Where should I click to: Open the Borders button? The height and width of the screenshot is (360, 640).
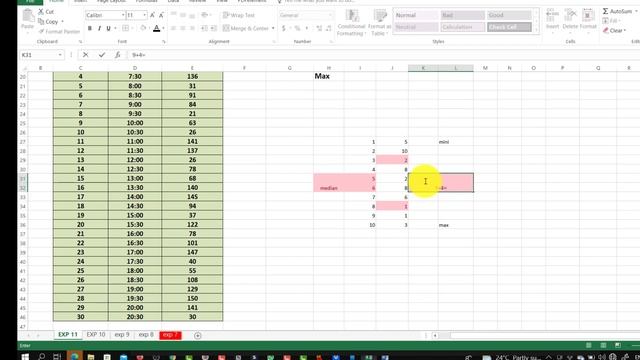tap(126, 28)
